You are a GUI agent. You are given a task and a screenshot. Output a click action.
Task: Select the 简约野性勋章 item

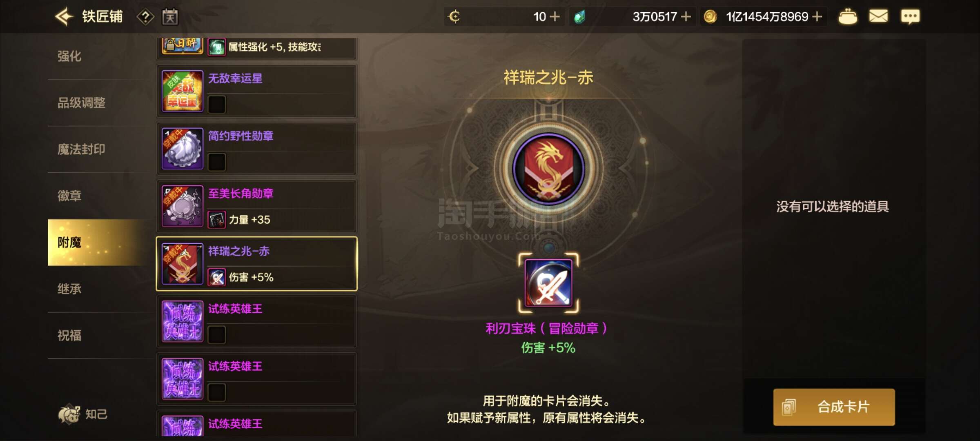coord(256,149)
